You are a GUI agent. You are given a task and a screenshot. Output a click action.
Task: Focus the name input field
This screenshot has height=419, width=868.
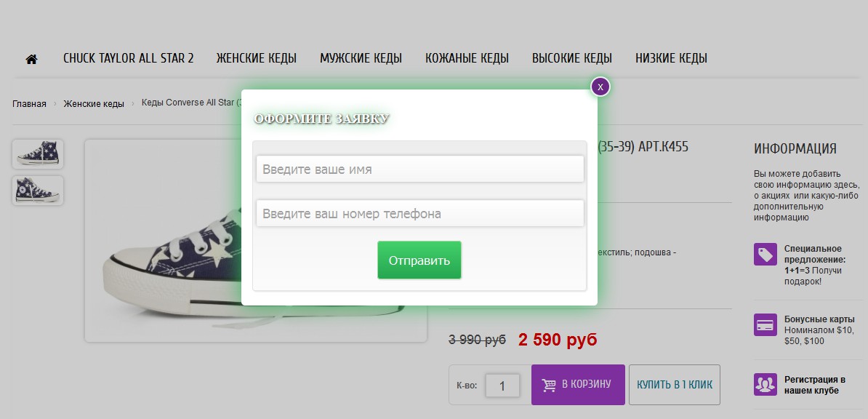[419, 169]
